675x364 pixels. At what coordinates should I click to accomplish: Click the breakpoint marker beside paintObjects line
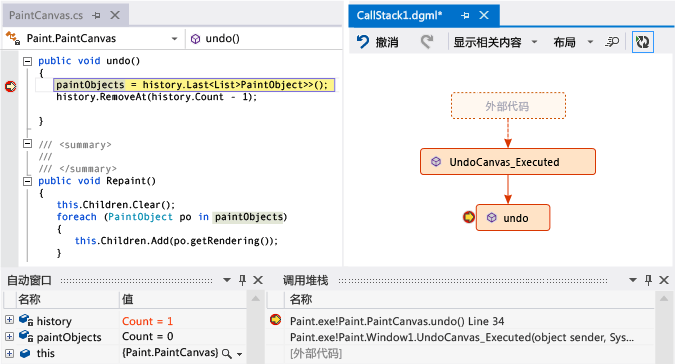pos(10,86)
